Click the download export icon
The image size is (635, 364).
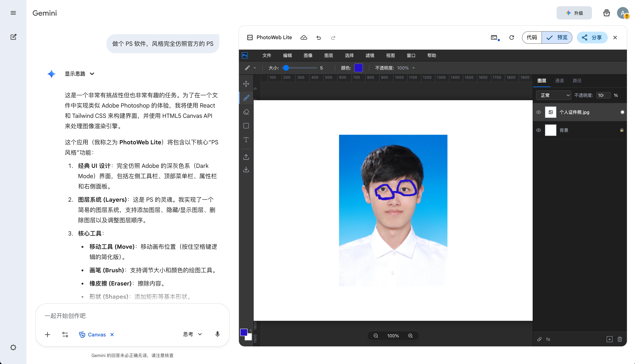(246, 170)
